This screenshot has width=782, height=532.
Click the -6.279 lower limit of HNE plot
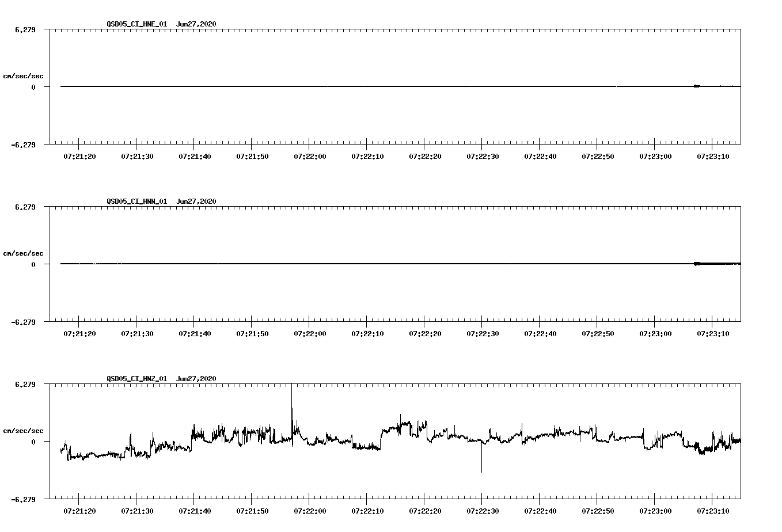(24, 145)
